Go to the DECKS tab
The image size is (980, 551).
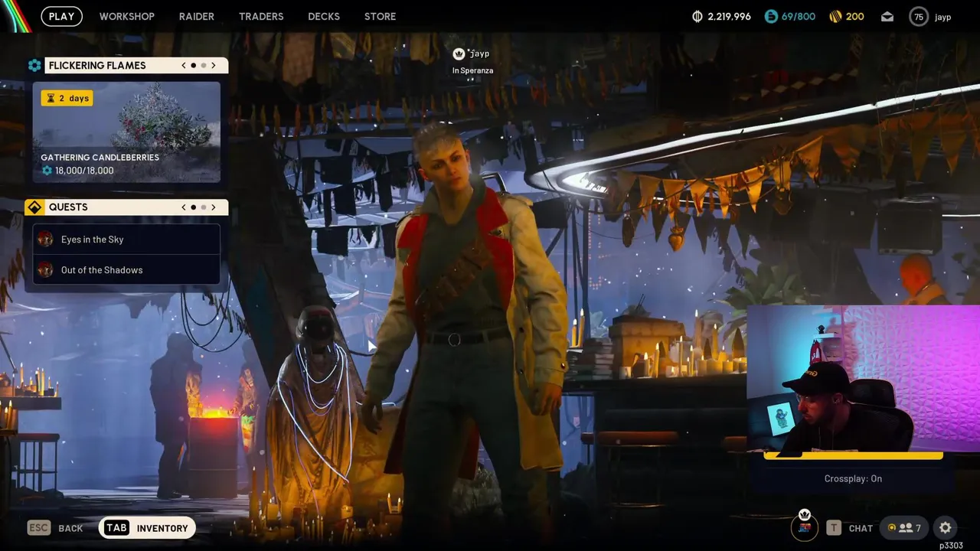pos(324,16)
